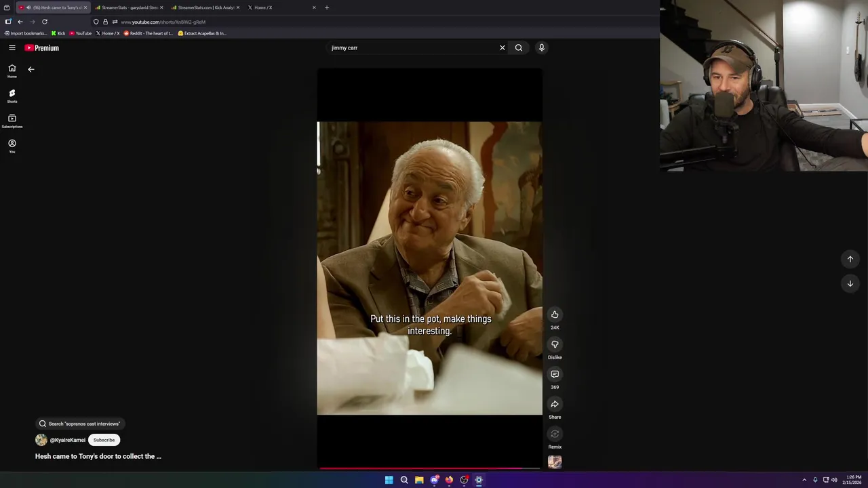Open Windows taskbar search
868x488 pixels.
[404, 480]
